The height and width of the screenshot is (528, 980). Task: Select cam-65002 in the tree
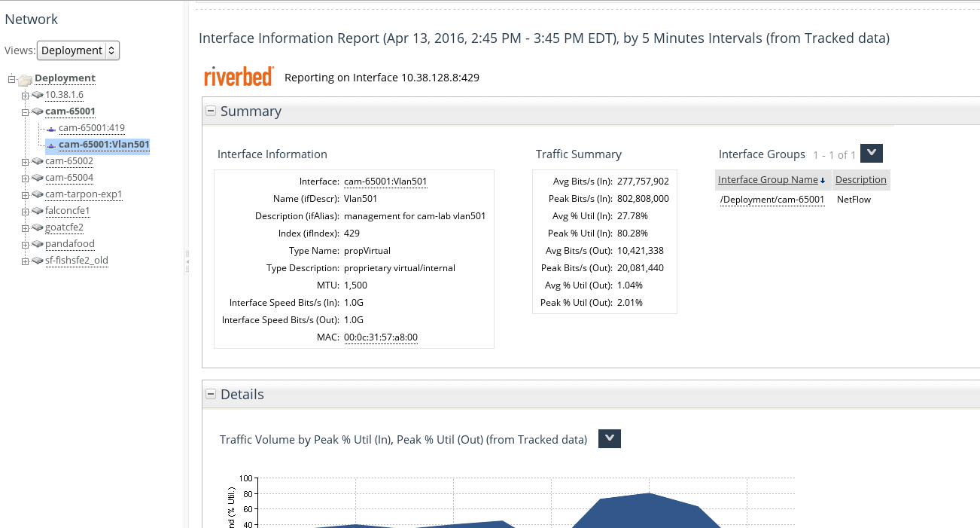pos(69,161)
